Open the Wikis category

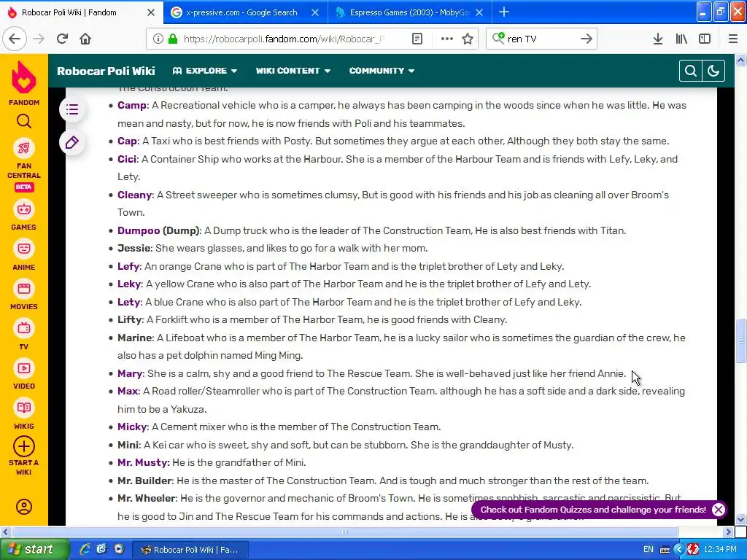click(24, 415)
